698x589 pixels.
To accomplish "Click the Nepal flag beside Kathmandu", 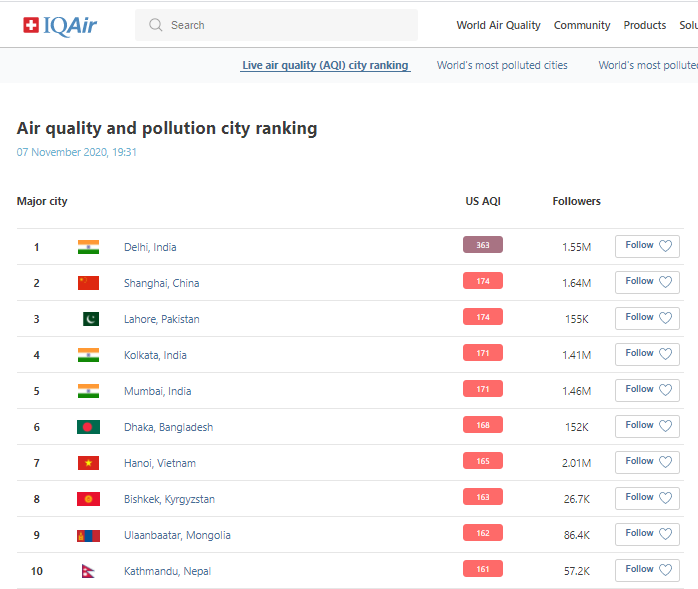I will click(x=88, y=571).
